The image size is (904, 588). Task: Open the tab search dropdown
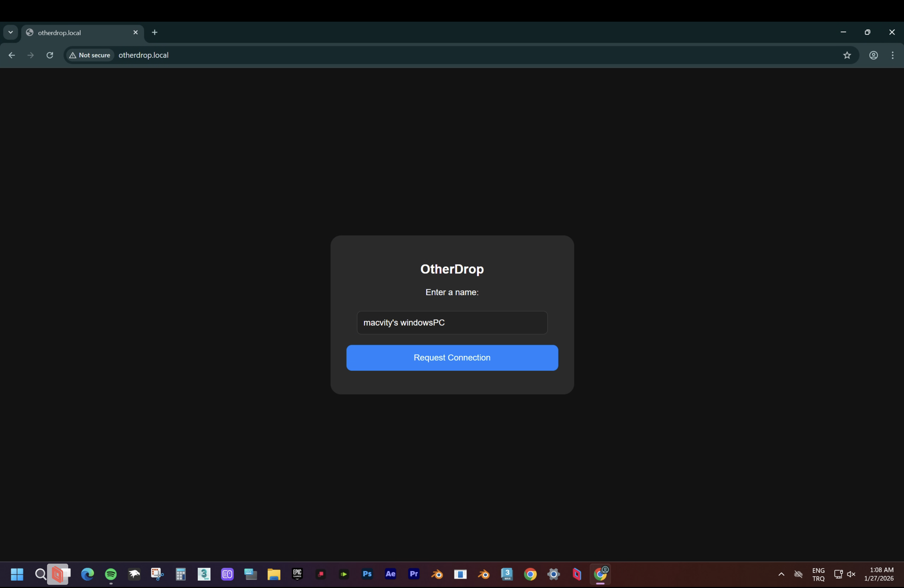[x=11, y=32]
